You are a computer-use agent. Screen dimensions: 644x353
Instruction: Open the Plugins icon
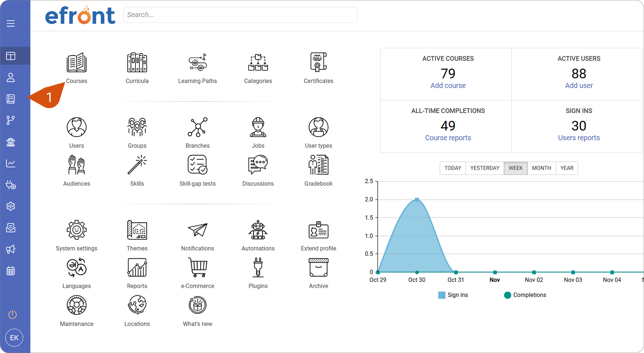pos(258,267)
